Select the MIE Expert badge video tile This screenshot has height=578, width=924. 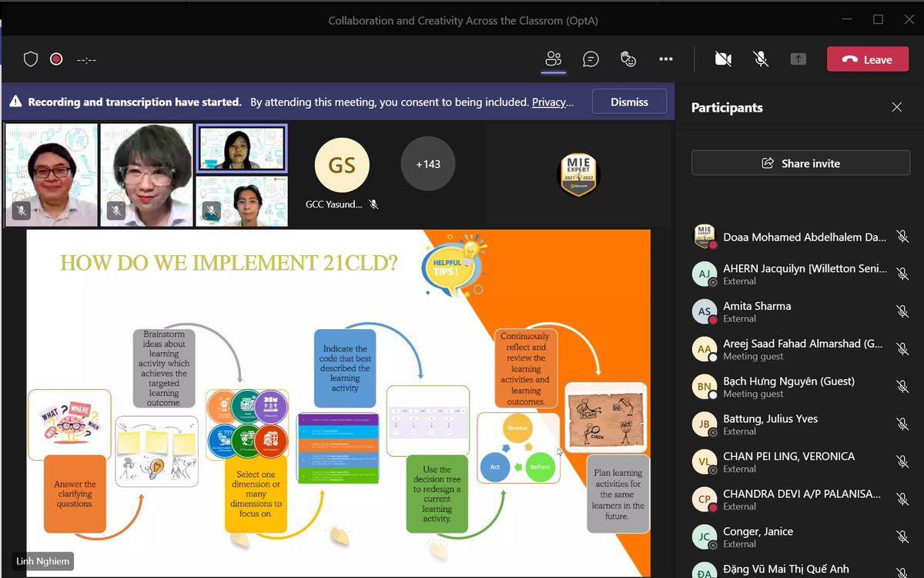pyautogui.click(x=578, y=175)
